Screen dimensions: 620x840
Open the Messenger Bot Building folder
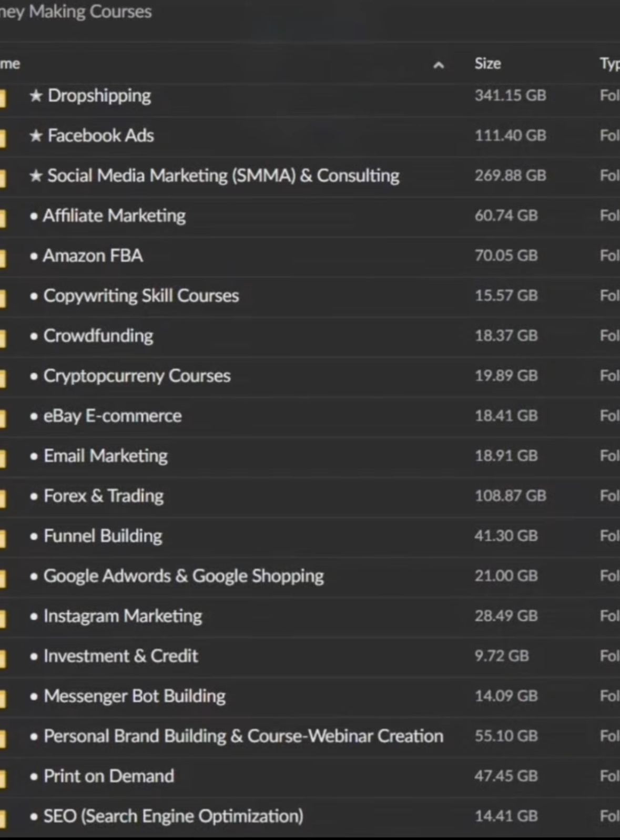(x=135, y=696)
